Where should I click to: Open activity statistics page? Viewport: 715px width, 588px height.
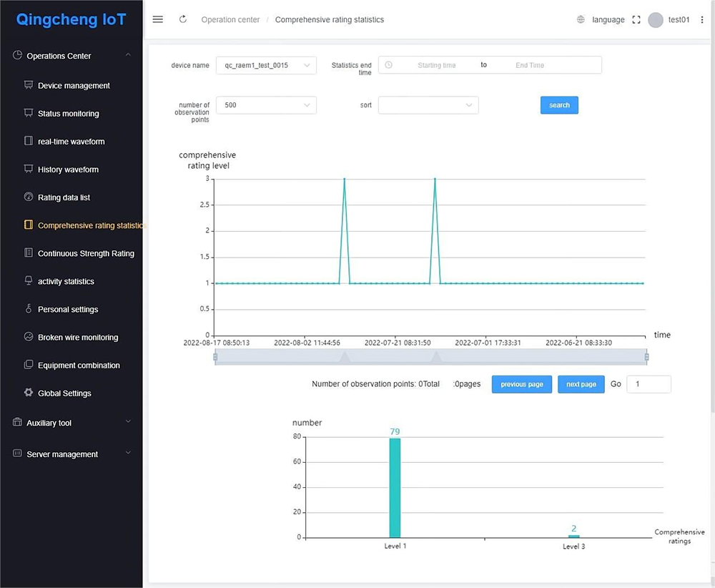coord(66,281)
